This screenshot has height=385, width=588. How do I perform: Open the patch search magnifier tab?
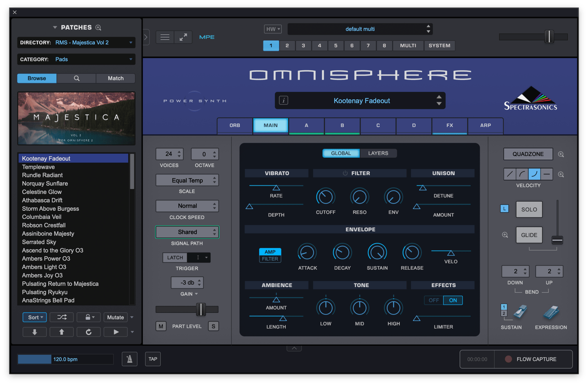(x=76, y=78)
